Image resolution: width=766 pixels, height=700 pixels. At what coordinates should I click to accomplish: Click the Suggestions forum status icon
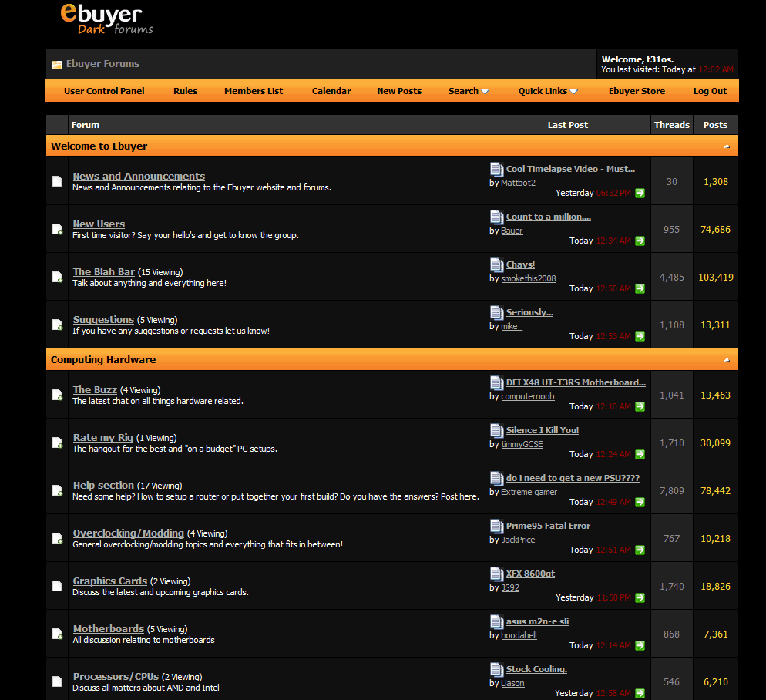(57, 325)
